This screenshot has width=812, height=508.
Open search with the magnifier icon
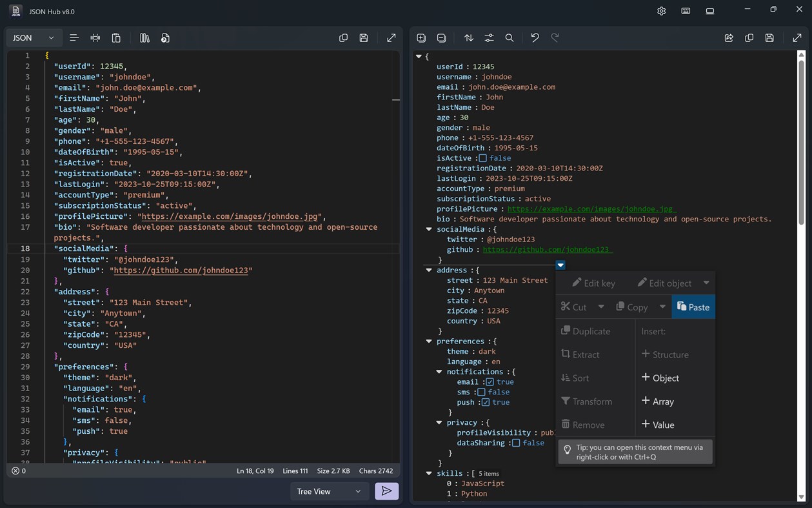510,38
